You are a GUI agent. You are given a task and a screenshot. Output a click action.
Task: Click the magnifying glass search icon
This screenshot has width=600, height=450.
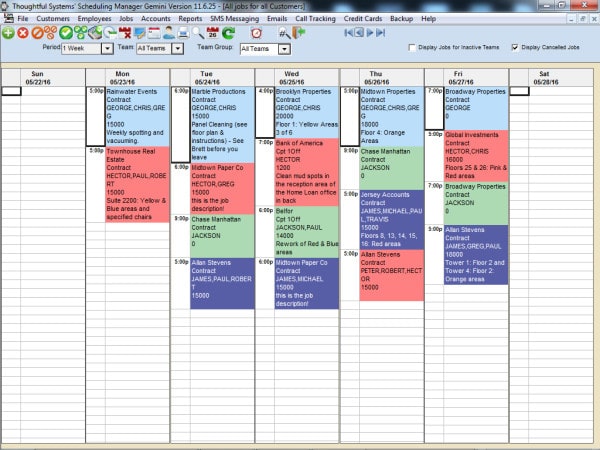(x=198, y=33)
